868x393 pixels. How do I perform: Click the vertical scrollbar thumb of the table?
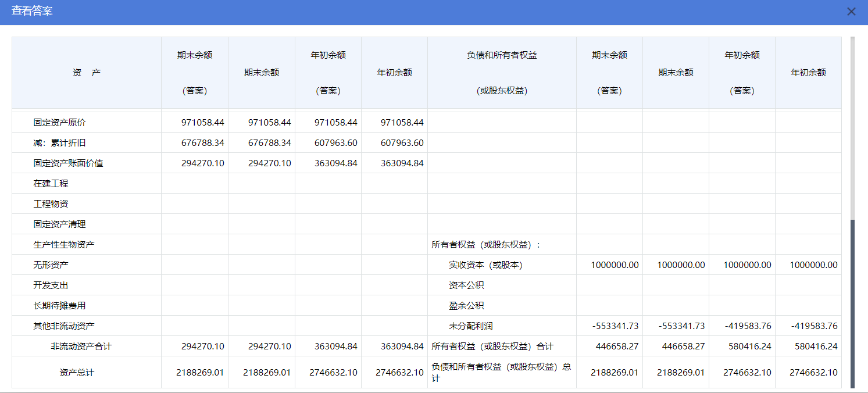tap(852, 302)
